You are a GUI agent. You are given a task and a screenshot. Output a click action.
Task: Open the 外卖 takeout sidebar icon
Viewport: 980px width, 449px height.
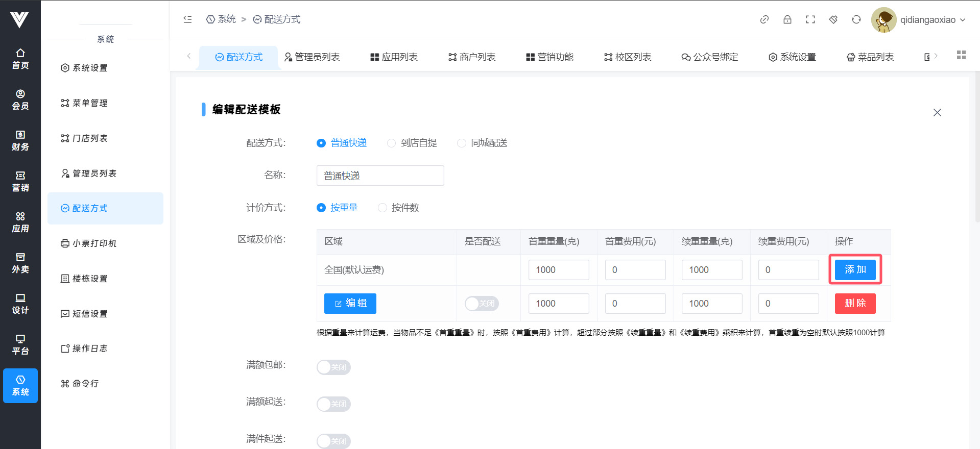coord(20,263)
